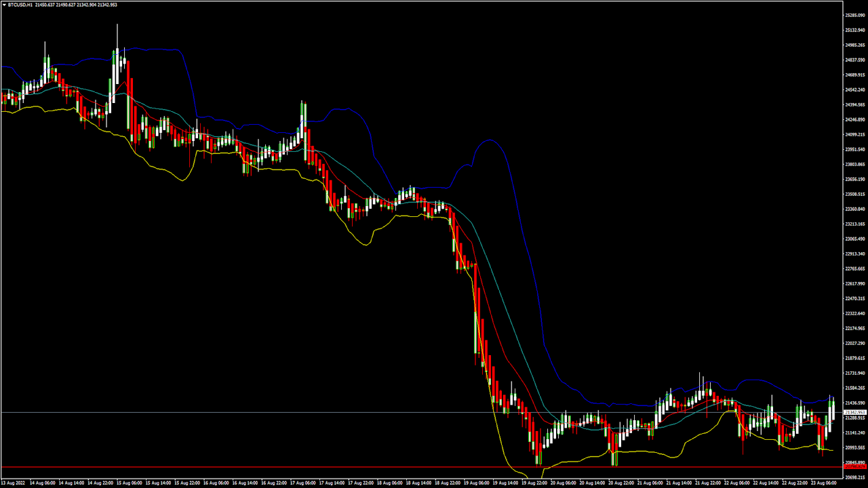Click the 24985.265 price axis label
Viewport: 868px width, 488px height.
[x=856, y=45]
